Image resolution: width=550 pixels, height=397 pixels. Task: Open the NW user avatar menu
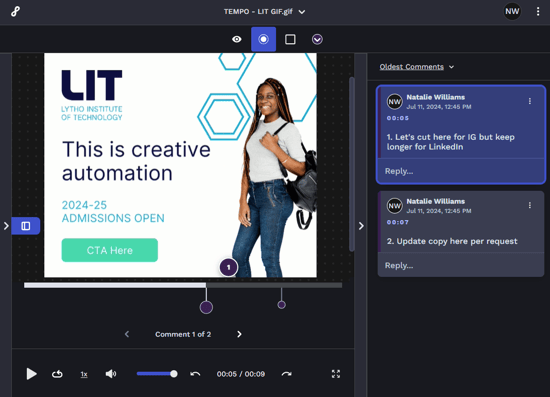[x=512, y=12]
